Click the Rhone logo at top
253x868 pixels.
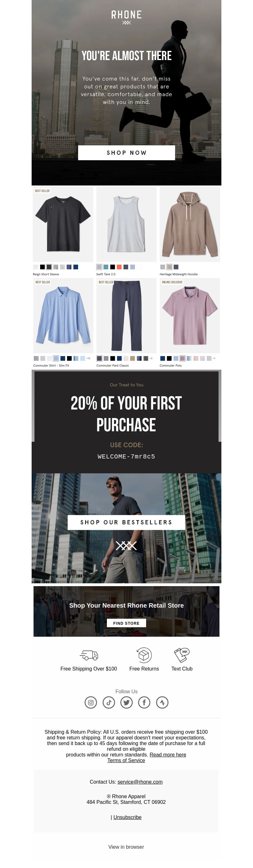tap(126, 17)
